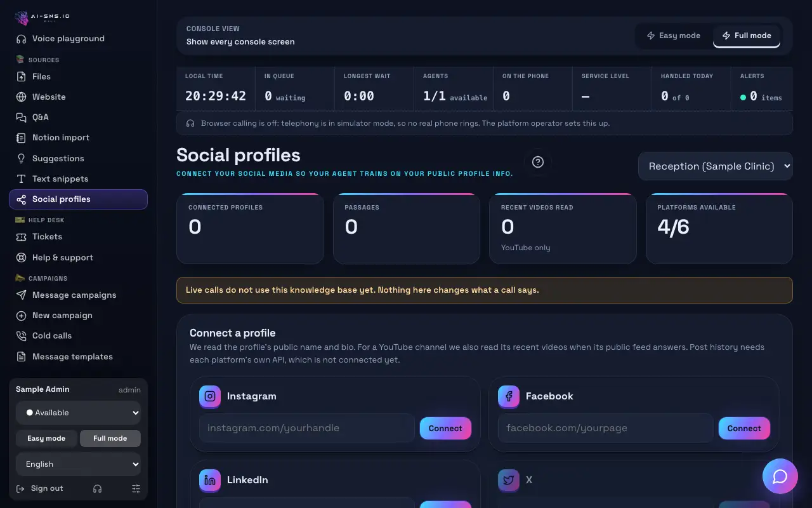Click the X bird logo icon
812x508 pixels.
point(509,480)
